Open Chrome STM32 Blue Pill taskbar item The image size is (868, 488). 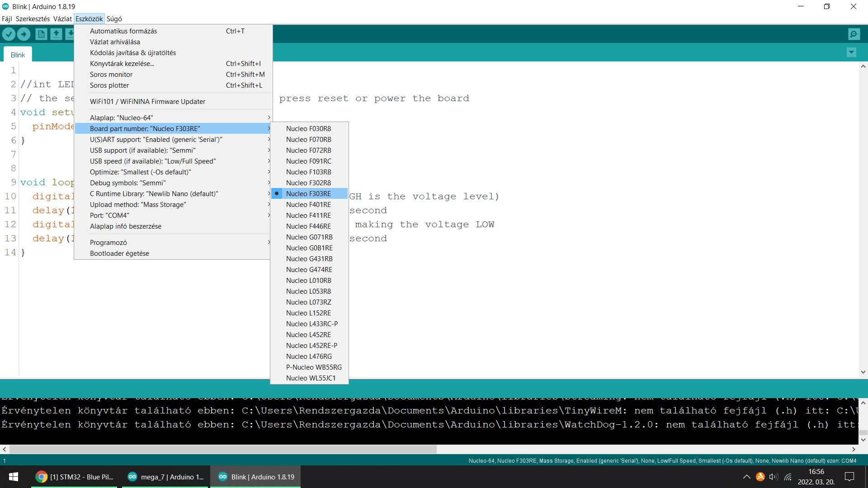point(75,477)
